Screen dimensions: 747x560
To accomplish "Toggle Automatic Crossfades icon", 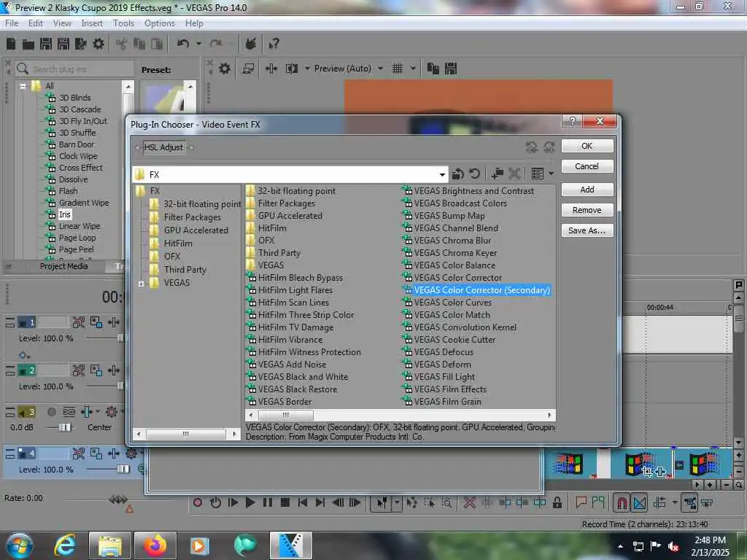I will pos(639,502).
